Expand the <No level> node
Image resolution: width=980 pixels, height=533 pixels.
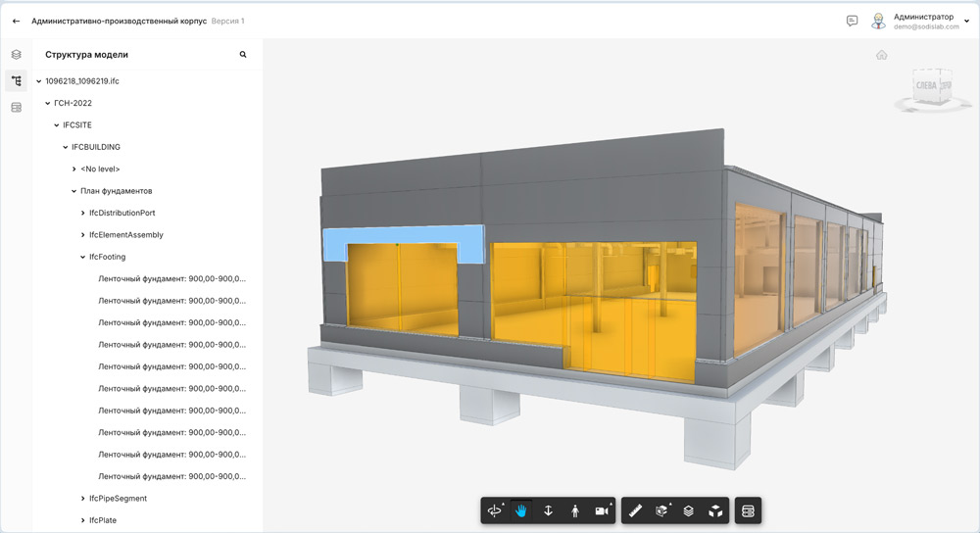73,169
